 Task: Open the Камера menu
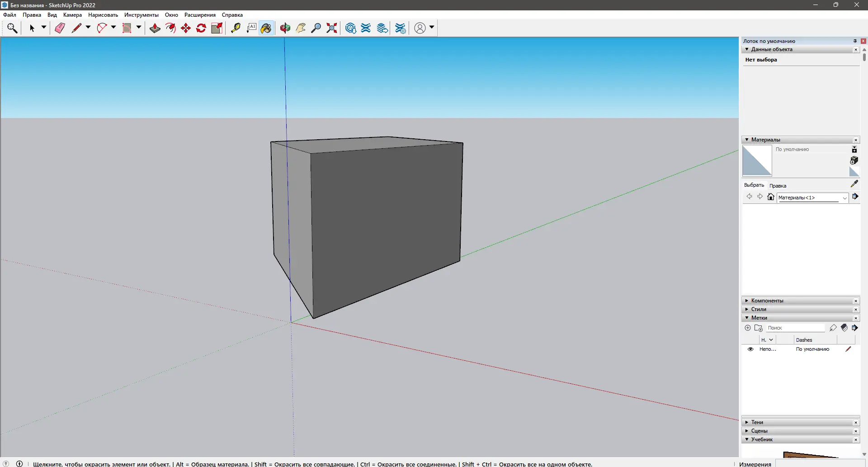pyautogui.click(x=72, y=15)
